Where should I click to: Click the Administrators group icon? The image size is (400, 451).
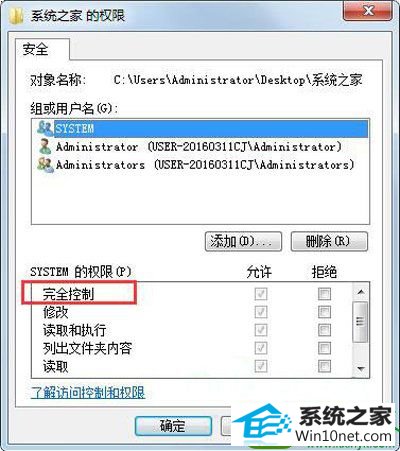[x=45, y=165]
